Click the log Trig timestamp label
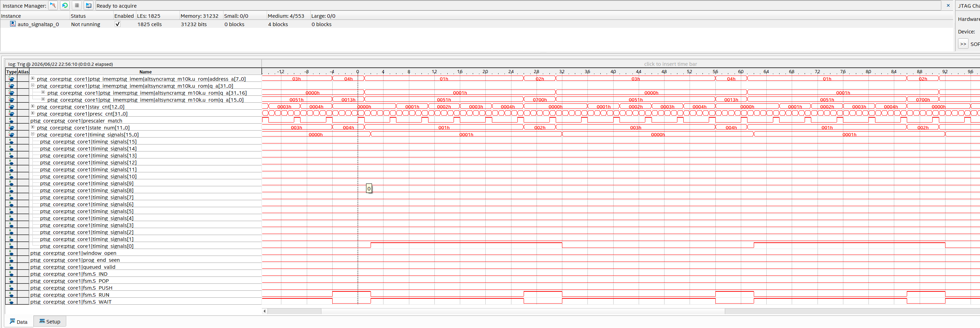980x328 pixels. click(61, 64)
